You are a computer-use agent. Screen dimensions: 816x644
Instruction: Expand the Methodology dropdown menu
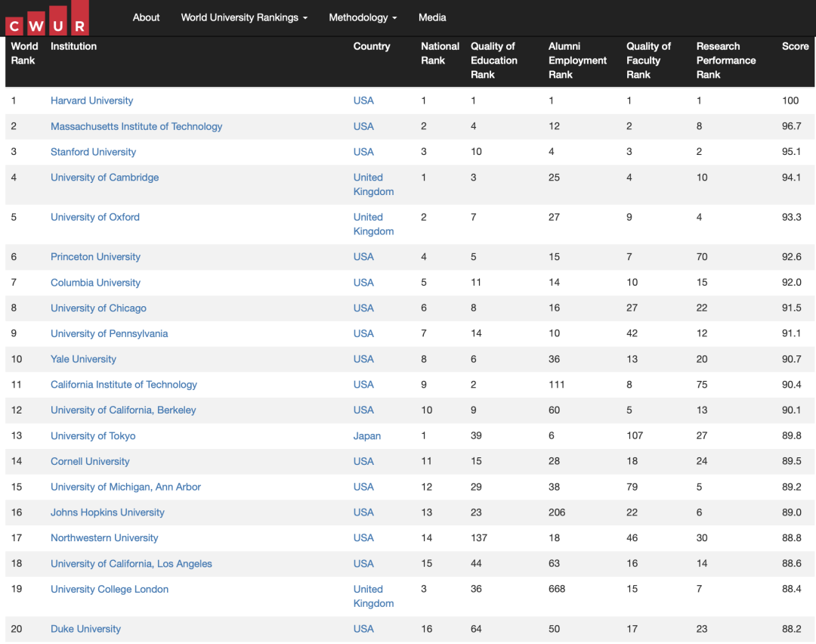coord(363,17)
